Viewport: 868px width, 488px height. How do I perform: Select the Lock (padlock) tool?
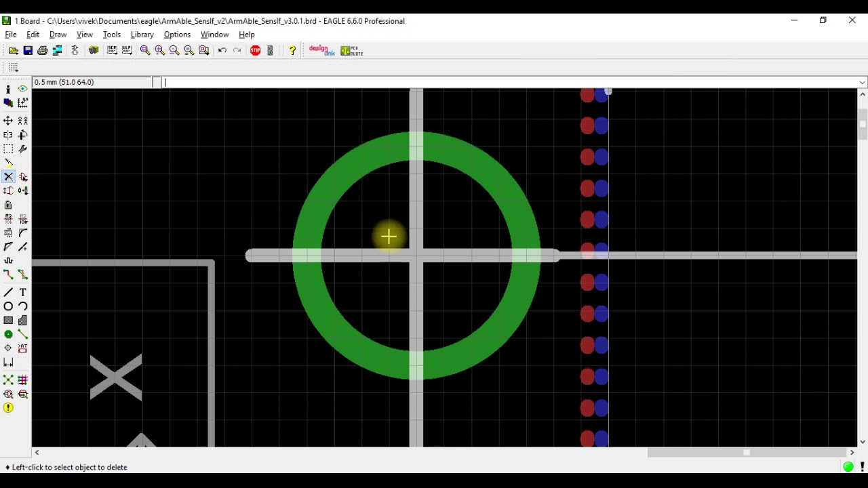click(x=8, y=205)
